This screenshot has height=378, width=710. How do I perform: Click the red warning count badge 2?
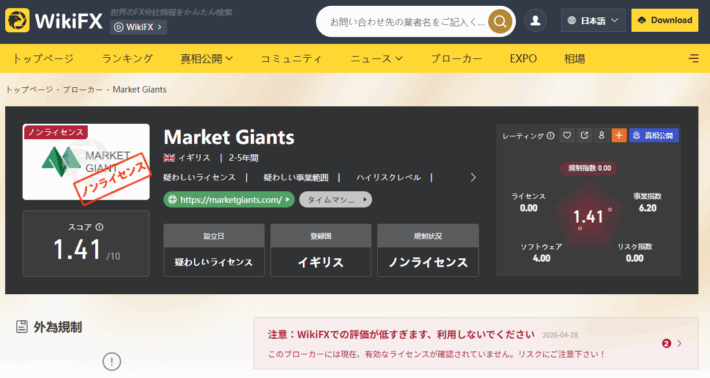tap(666, 344)
